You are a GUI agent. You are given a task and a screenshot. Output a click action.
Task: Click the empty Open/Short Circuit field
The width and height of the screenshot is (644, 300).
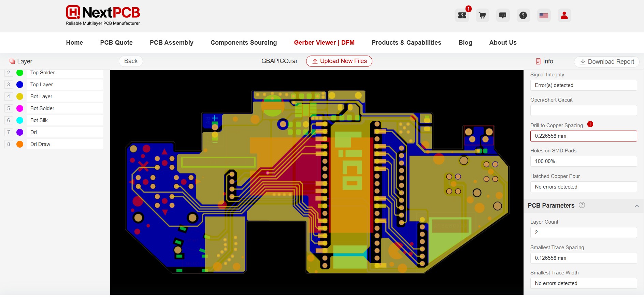pyautogui.click(x=584, y=110)
